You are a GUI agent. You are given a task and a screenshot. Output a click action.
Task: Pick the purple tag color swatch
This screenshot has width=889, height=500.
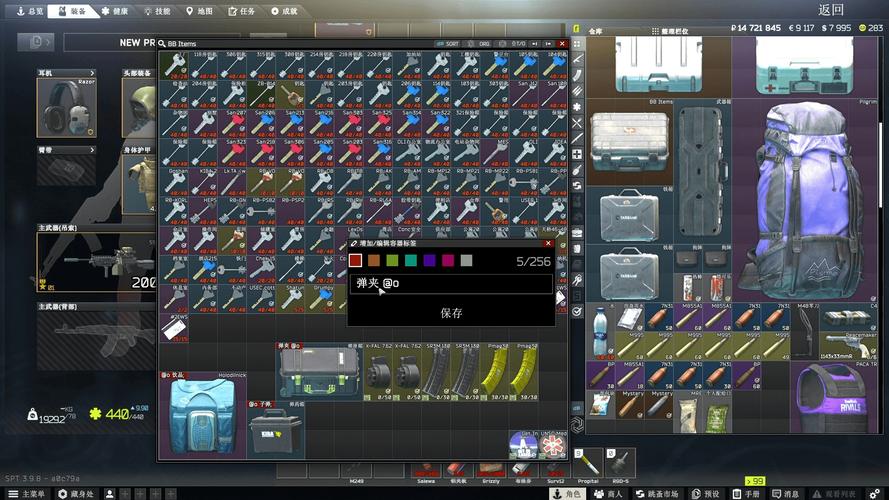click(x=429, y=260)
